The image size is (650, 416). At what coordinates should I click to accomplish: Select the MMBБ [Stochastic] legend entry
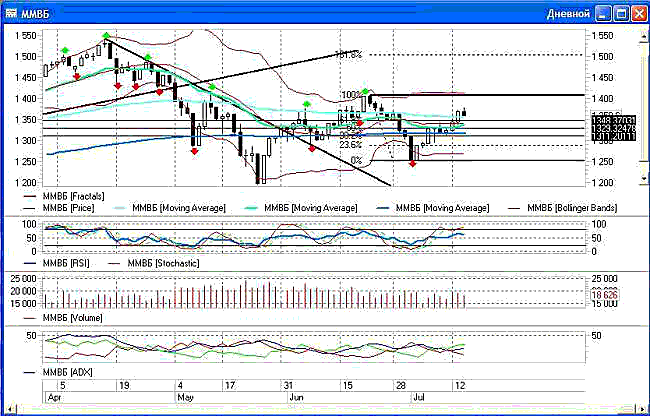(153, 263)
